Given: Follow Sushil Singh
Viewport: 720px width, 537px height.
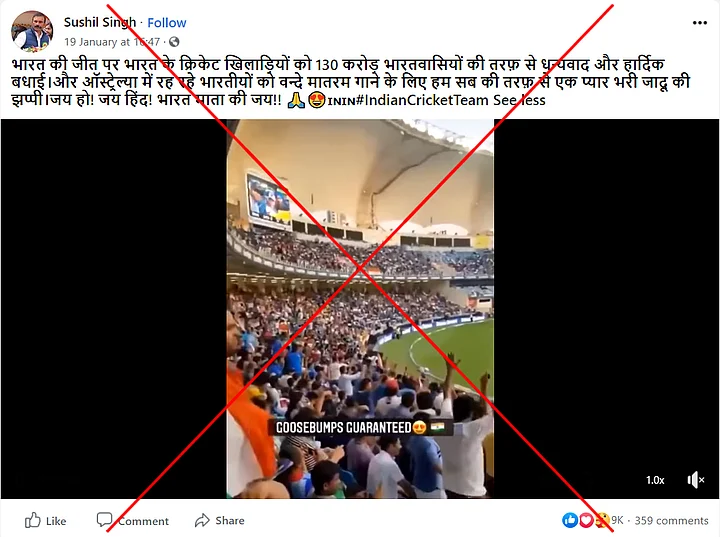Looking at the screenshot, I should pos(167,23).
